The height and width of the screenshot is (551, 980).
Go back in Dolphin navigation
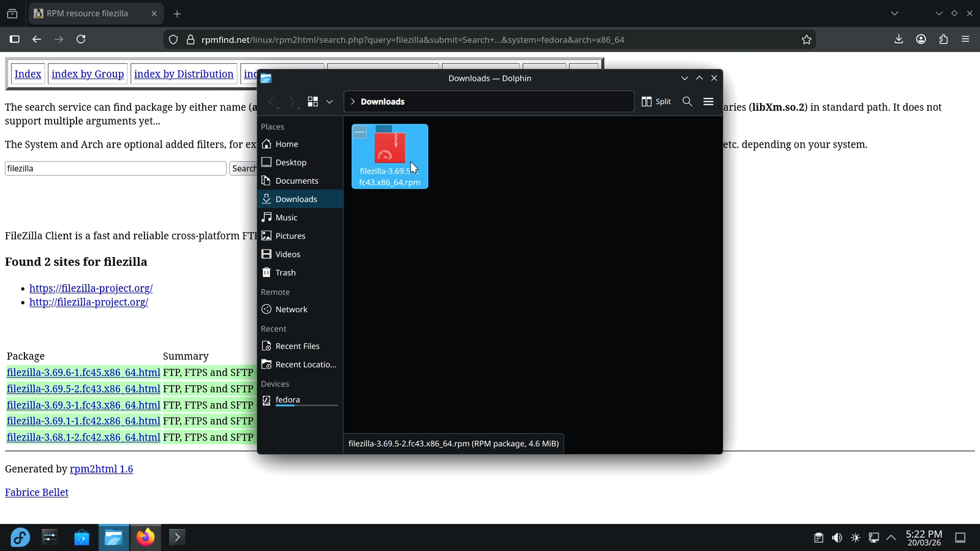tap(272, 102)
